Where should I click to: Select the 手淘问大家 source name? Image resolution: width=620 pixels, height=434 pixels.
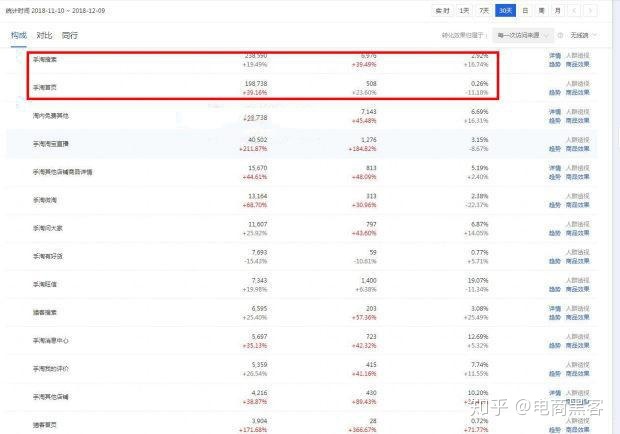[47, 228]
